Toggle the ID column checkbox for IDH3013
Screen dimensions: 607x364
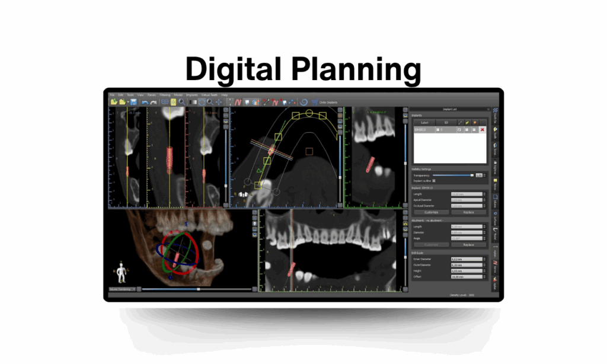point(438,129)
